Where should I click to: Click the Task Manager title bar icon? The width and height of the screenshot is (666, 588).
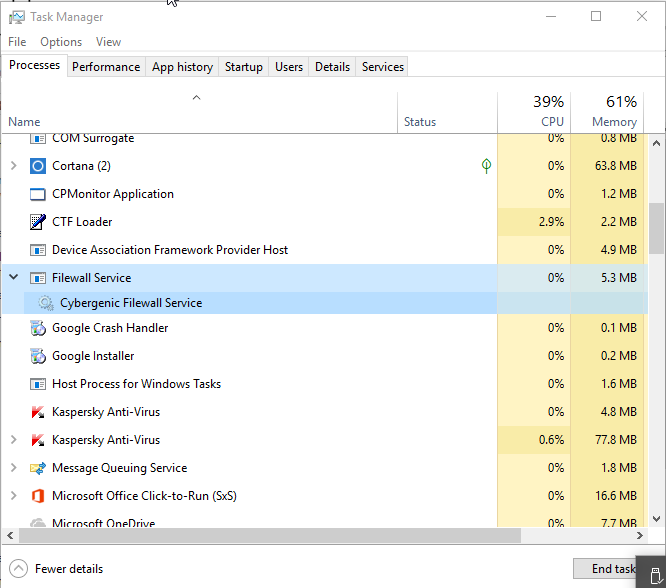[x=17, y=17]
